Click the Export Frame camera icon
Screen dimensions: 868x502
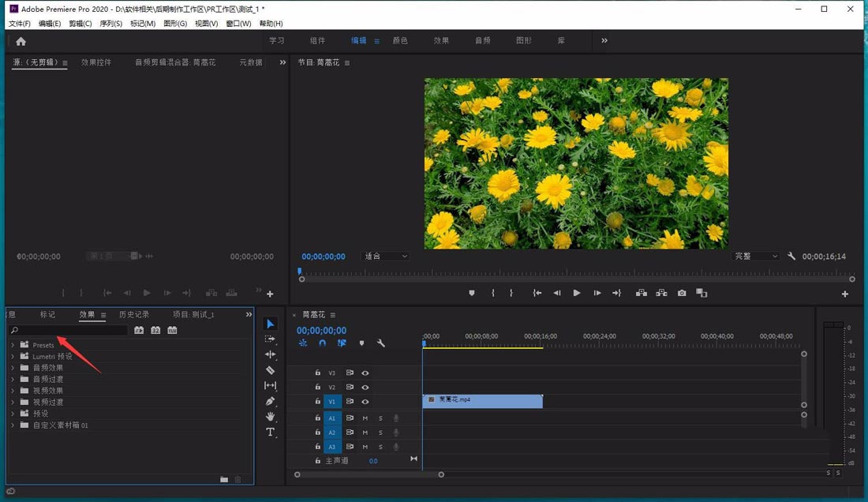[682, 293]
